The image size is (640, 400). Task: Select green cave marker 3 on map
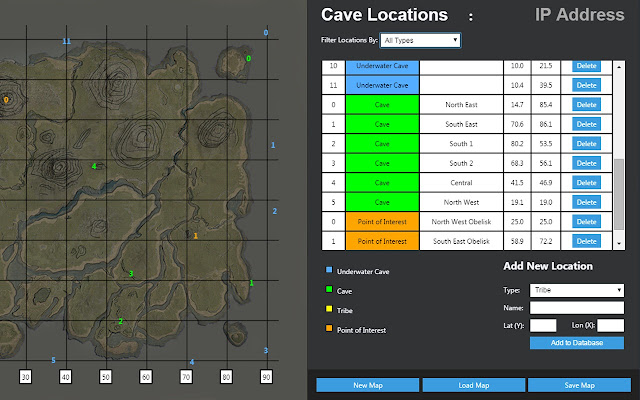point(131,273)
